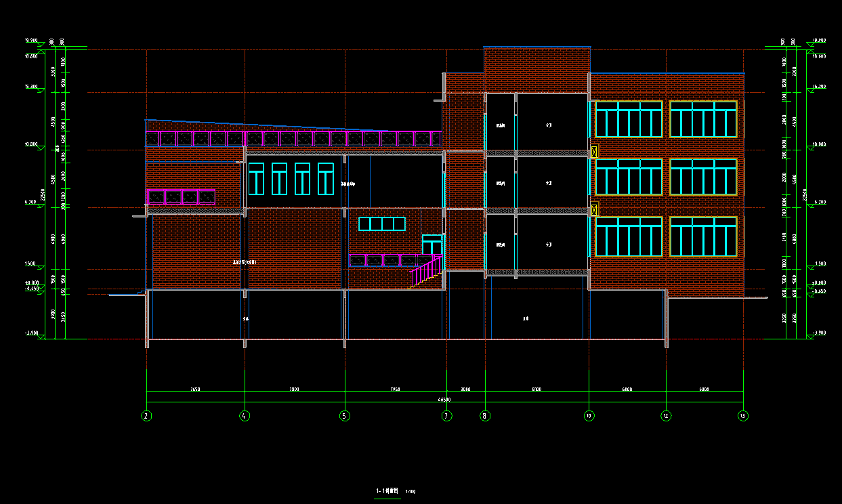842x504 pixels.
Task: Click the 46500 overall dimension text
Action: (x=444, y=400)
